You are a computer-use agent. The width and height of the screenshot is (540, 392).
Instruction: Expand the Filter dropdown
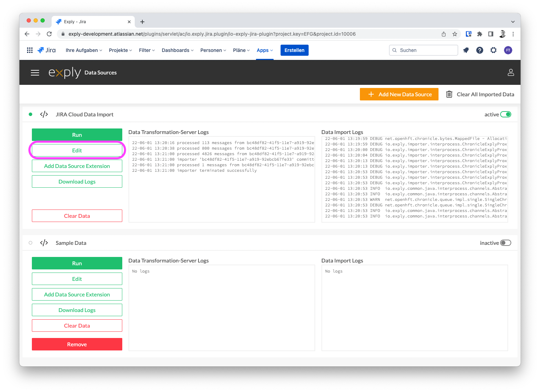(147, 50)
